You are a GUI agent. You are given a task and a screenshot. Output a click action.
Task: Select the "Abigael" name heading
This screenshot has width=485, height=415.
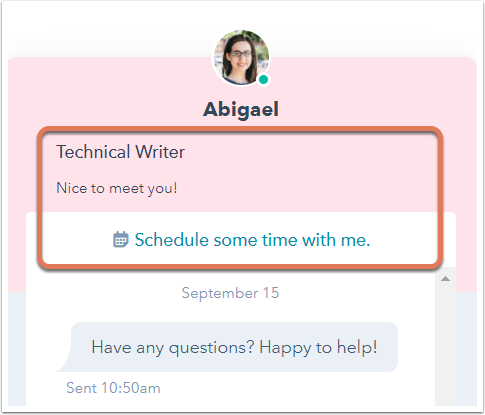(x=241, y=109)
